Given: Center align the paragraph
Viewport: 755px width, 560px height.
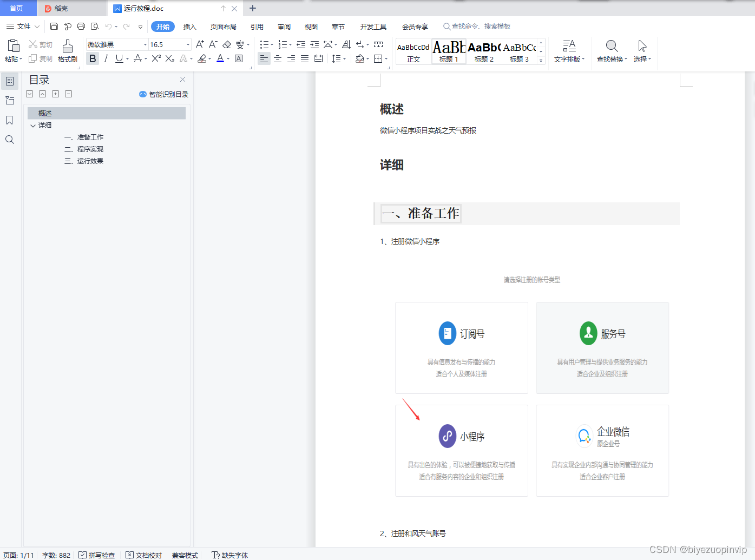Looking at the screenshot, I should pyautogui.click(x=278, y=58).
